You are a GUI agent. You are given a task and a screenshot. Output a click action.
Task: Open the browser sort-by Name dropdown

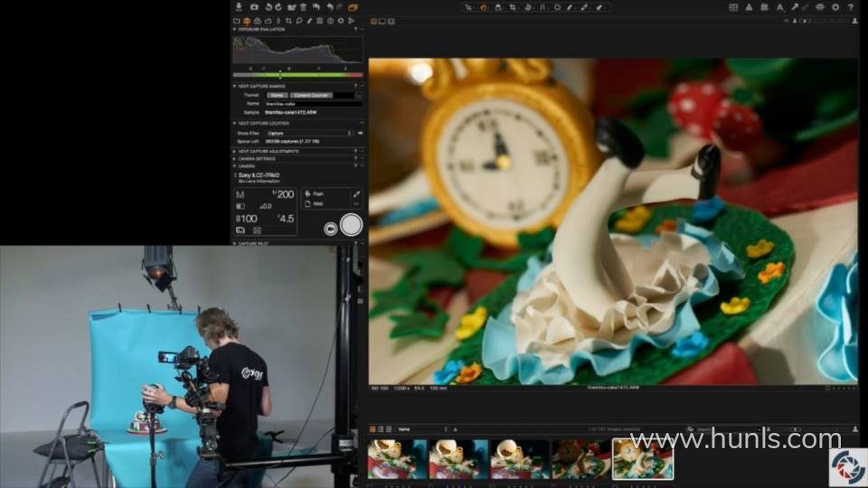pyautogui.click(x=422, y=429)
